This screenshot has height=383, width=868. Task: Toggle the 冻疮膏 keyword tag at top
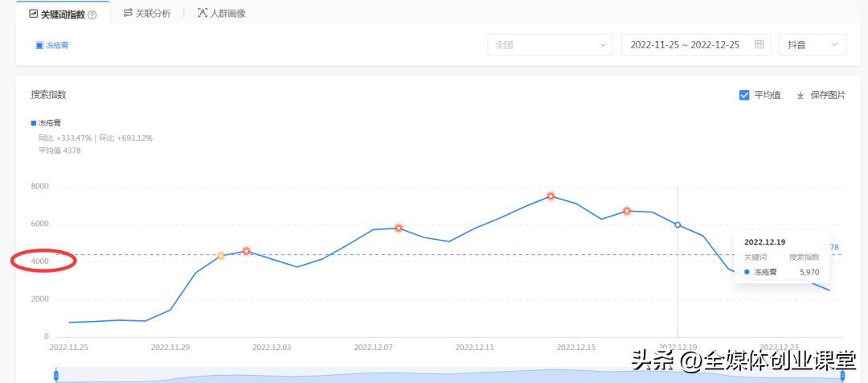(x=52, y=45)
